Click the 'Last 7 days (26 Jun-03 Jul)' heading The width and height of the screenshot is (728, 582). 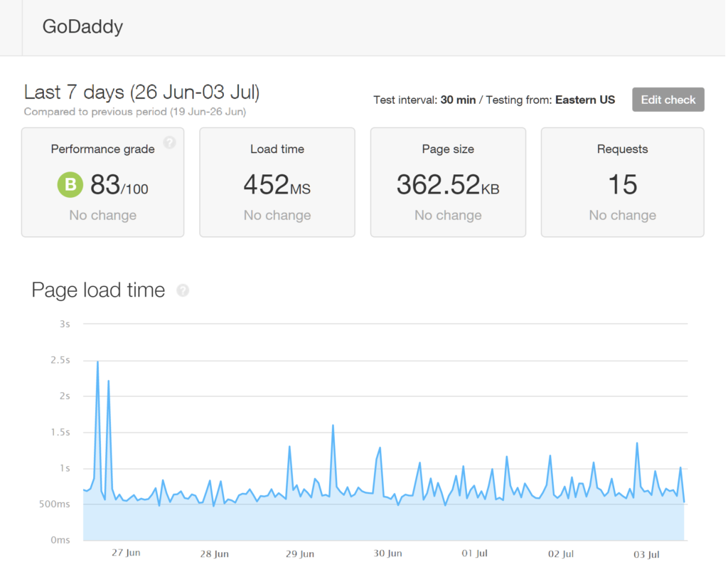(x=141, y=92)
